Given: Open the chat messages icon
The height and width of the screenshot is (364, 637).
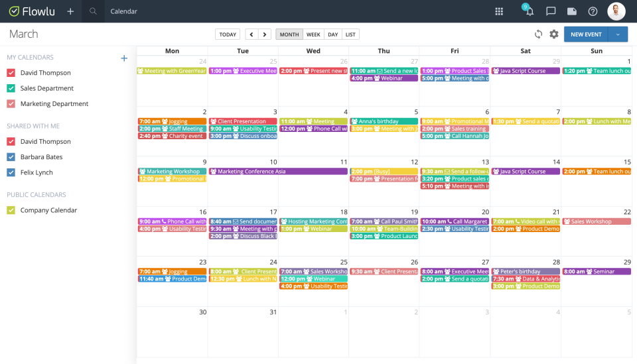Looking at the screenshot, I should tap(551, 11).
